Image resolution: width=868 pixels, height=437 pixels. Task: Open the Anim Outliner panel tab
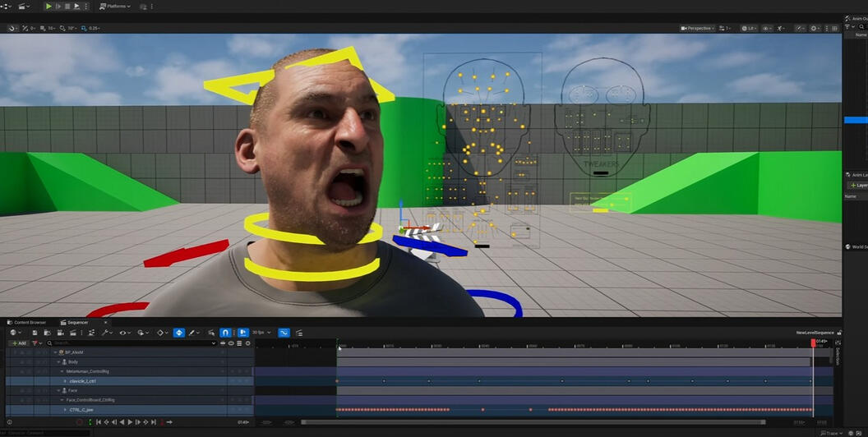(856, 18)
